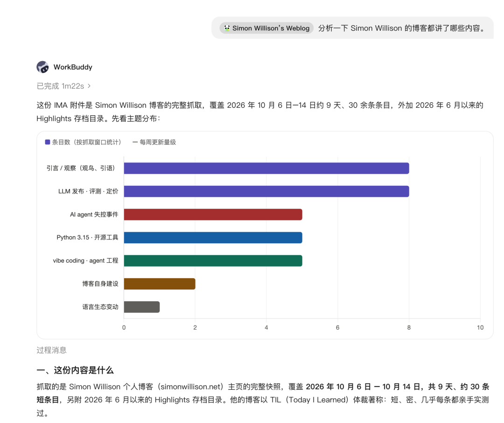Select the red AI agent 失控事件 bar
Viewport: 504px width, 423px height.
pyautogui.click(x=213, y=215)
